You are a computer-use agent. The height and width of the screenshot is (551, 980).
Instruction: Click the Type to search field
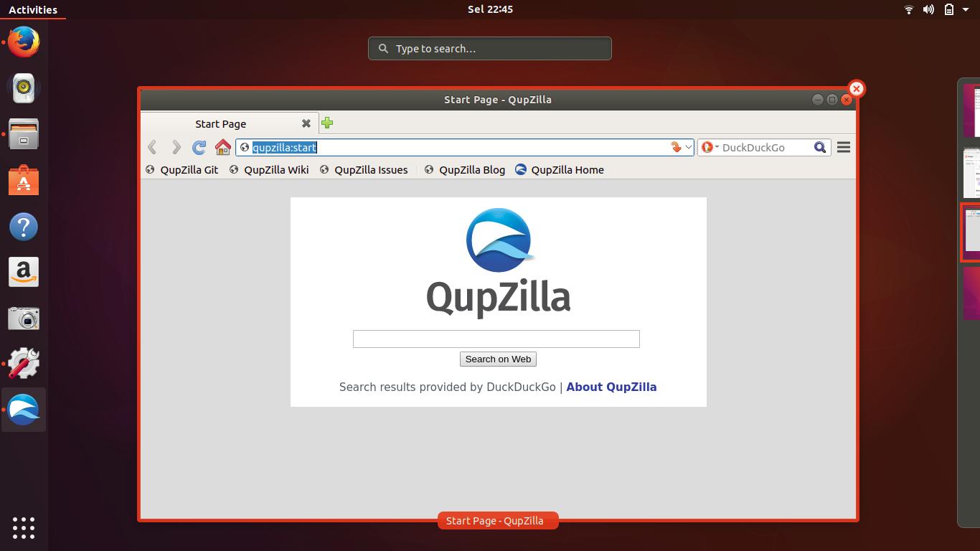(x=490, y=49)
